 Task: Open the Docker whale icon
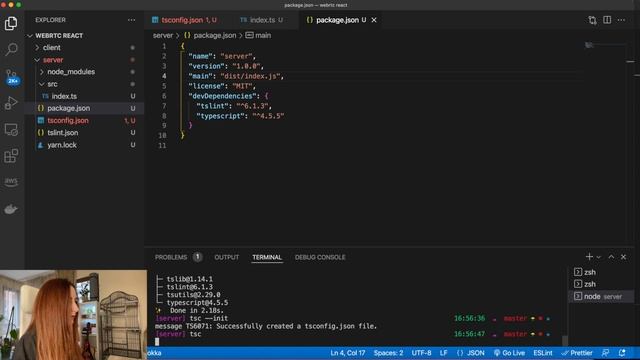click(11, 209)
